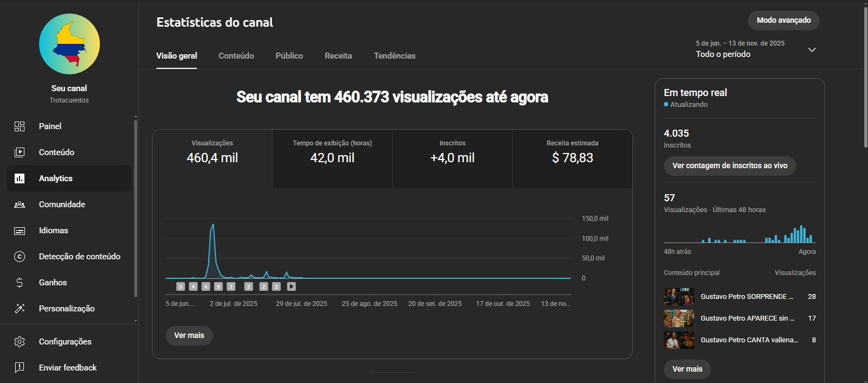Click the sidebar scrollbar up arrow

[135, 117]
